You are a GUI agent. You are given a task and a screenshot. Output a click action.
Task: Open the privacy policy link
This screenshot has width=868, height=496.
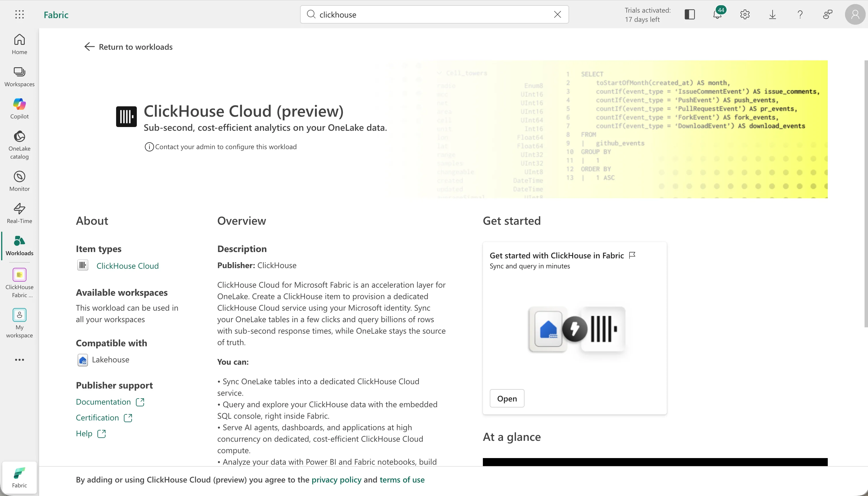(336, 480)
